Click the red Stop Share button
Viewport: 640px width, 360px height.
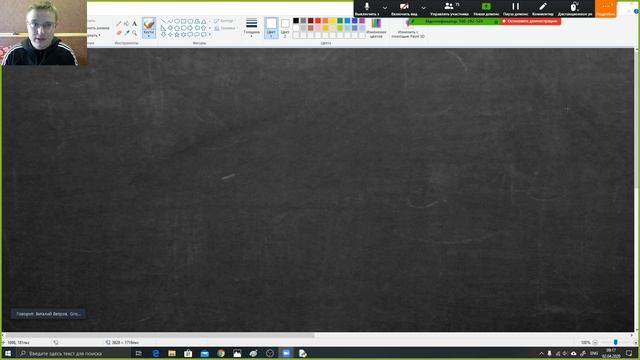(531, 21)
